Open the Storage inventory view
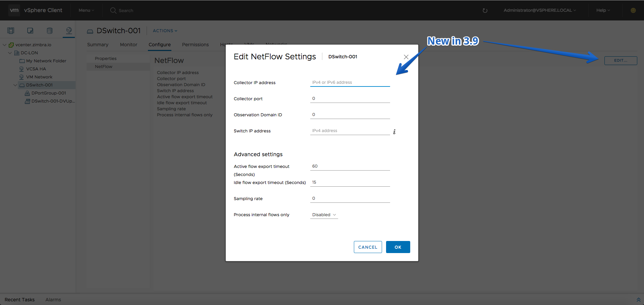Screen dimensions: 644x305 click(x=50, y=31)
